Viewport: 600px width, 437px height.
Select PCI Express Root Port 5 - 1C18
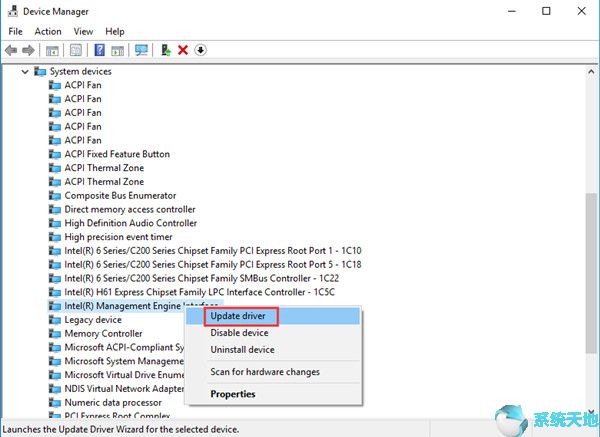point(213,264)
